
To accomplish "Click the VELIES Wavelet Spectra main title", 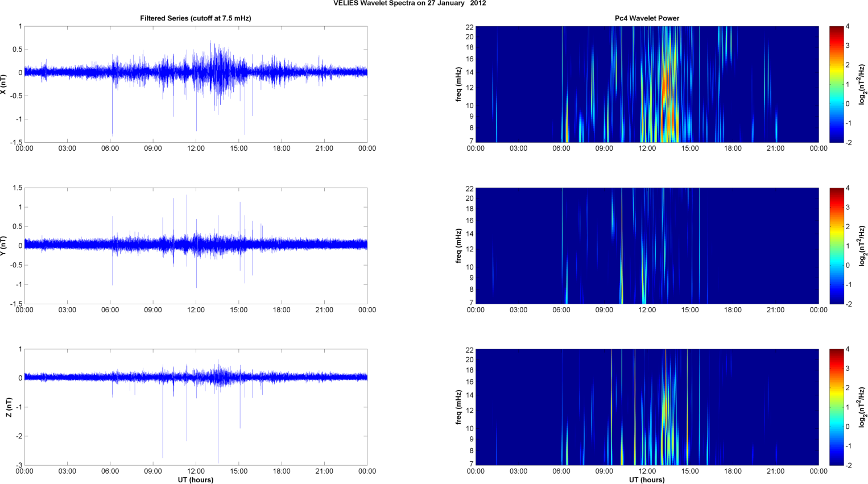I will tap(410, 3).
